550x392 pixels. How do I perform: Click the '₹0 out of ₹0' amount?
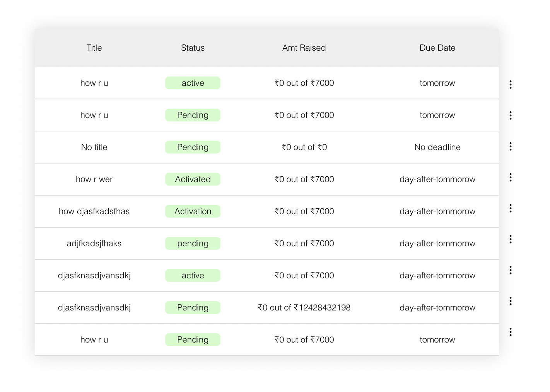click(x=304, y=147)
